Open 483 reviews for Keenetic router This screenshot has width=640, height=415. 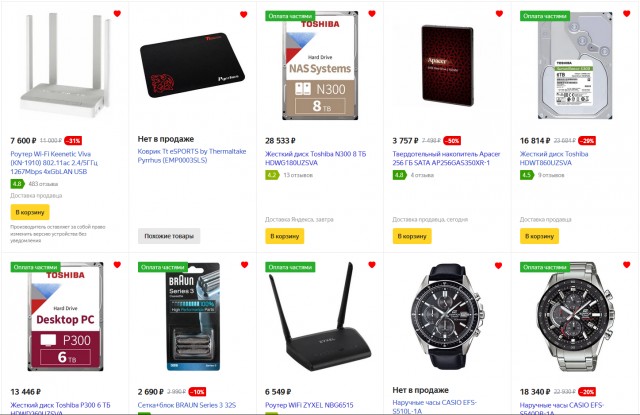click(x=42, y=184)
